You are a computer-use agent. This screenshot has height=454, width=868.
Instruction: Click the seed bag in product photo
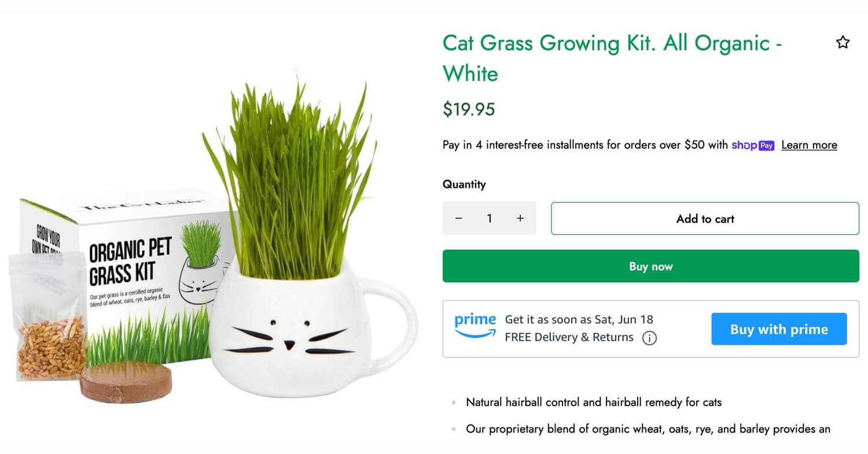coord(49,316)
